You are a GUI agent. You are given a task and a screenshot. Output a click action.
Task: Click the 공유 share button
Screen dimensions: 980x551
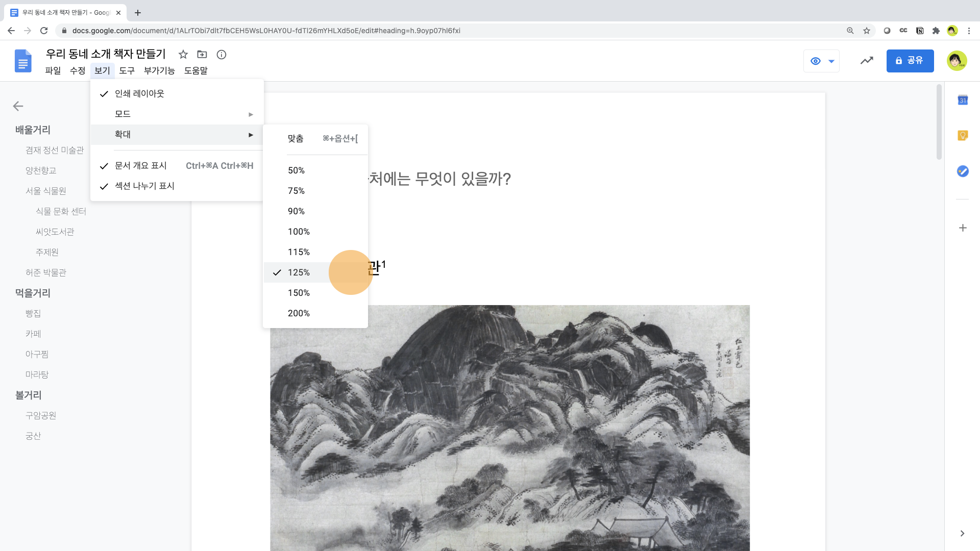(x=910, y=61)
